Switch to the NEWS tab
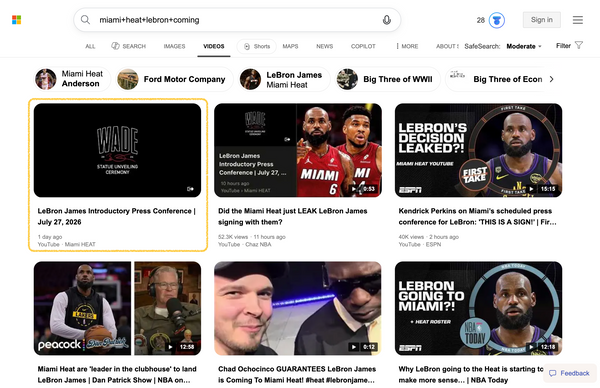This screenshot has height=388, width=600. (x=324, y=46)
